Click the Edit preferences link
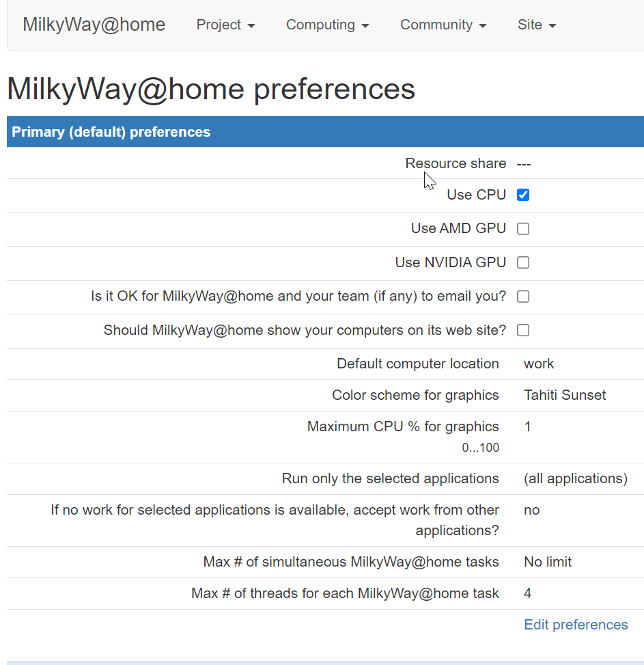The height and width of the screenshot is (665, 644). (576, 625)
